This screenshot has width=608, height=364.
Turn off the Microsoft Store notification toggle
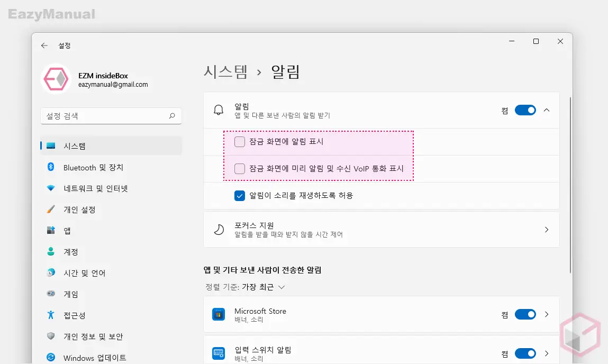coord(525,314)
